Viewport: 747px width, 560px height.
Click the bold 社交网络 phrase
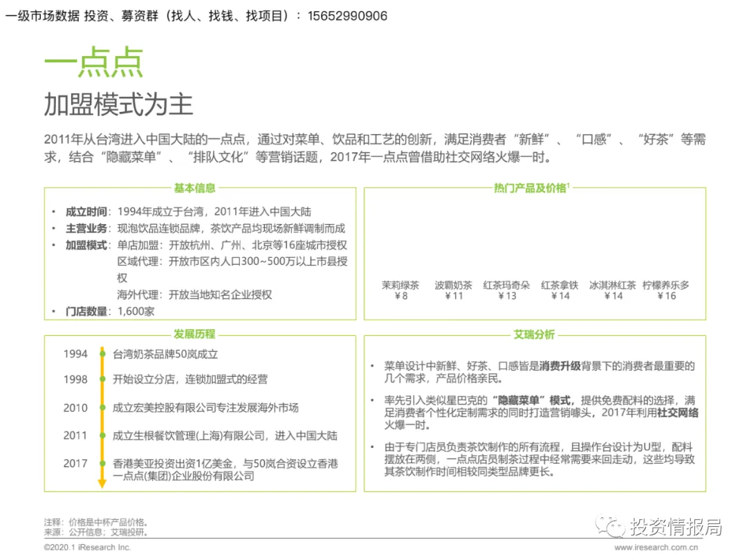678,413
